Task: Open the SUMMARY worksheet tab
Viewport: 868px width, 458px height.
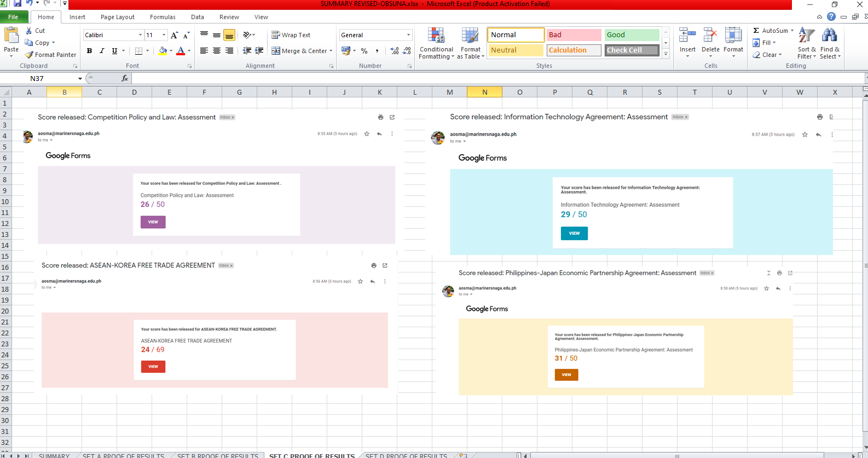Action: [54, 455]
